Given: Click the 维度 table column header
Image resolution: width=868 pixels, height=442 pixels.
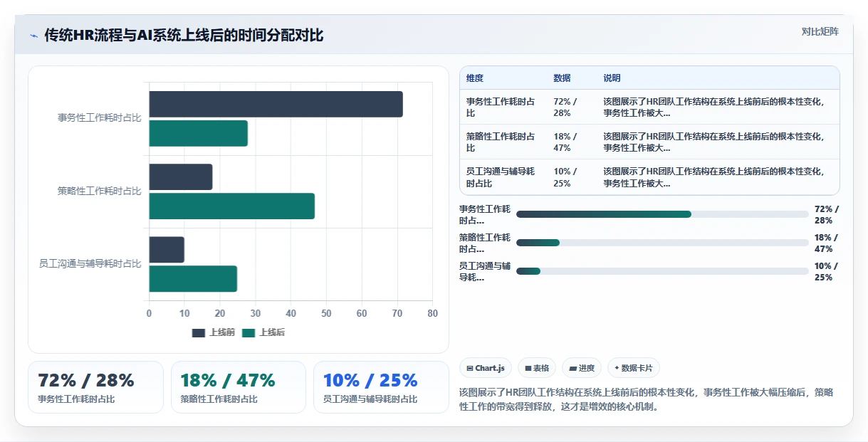Looking at the screenshot, I should (x=475, y=78).
